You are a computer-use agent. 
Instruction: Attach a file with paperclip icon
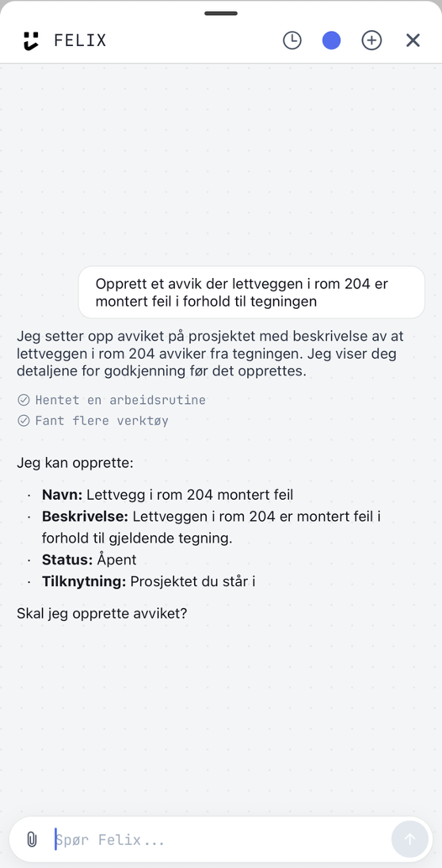pos(32,839)
